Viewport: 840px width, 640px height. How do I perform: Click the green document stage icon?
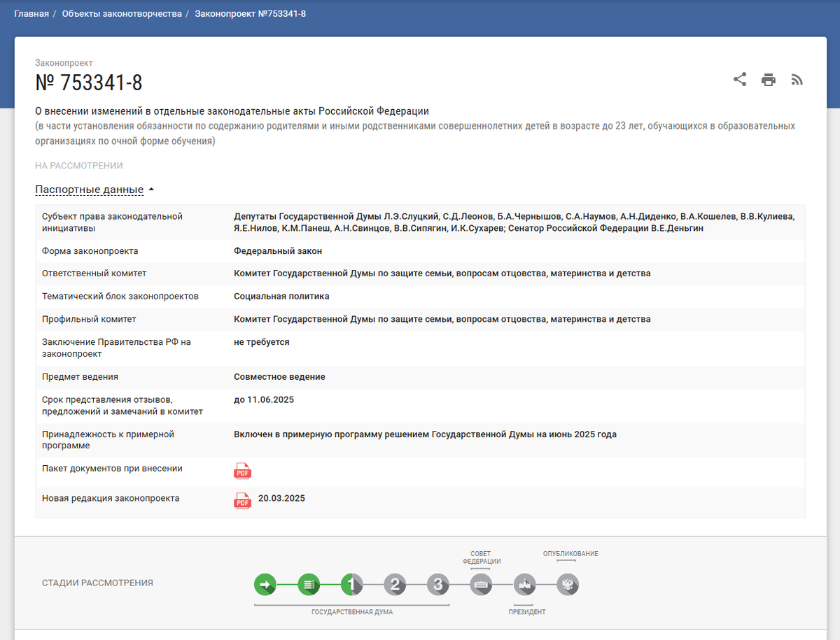click(x=309, y=584)
